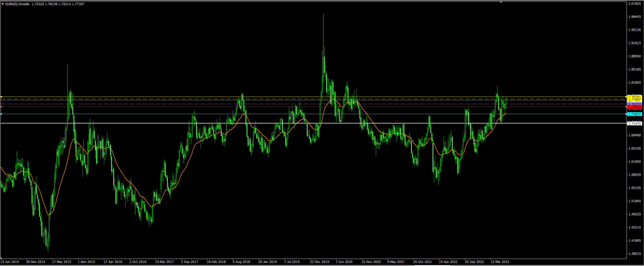Select the red square handle on left edge

coord(1,107)
